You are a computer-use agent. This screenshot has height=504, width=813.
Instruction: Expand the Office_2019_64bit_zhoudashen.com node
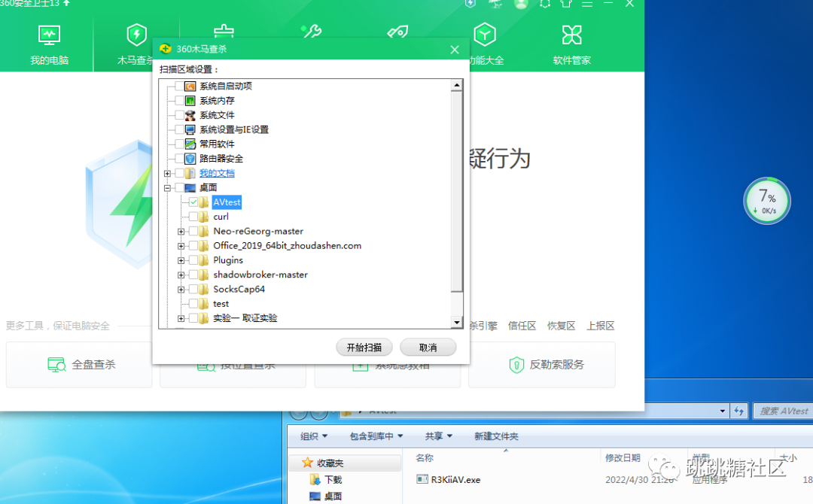coord(181,246)
